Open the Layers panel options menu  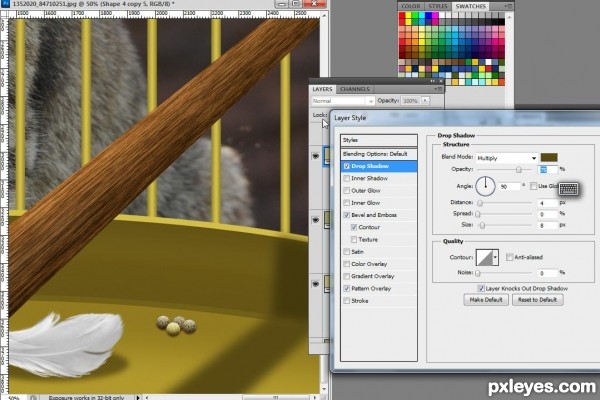[439, 89]
